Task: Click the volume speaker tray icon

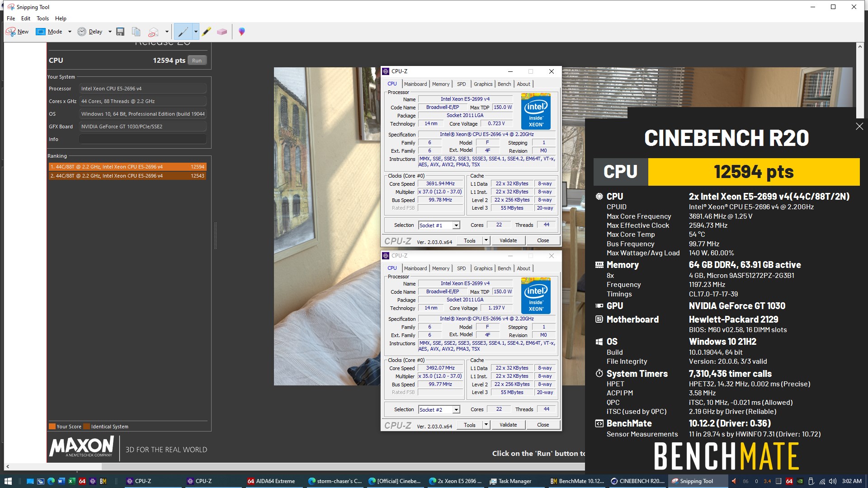Action: (x=833, y=481)
